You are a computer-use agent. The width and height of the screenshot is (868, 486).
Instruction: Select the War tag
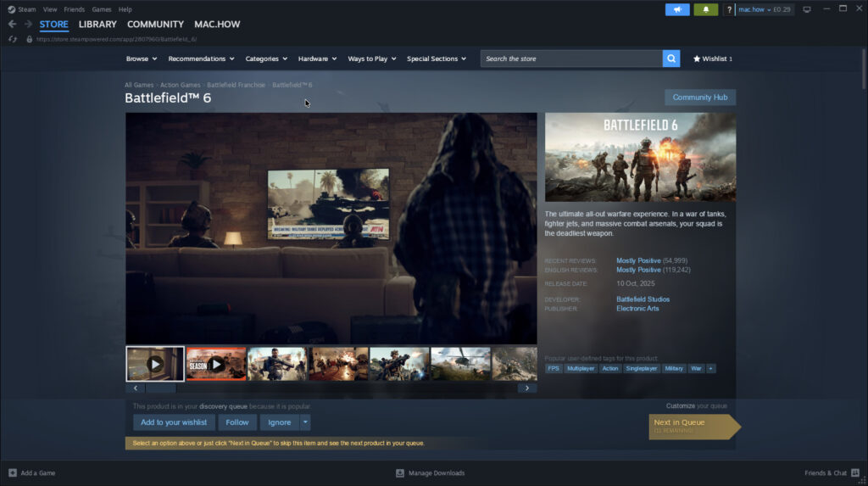[x=696, y=368]
